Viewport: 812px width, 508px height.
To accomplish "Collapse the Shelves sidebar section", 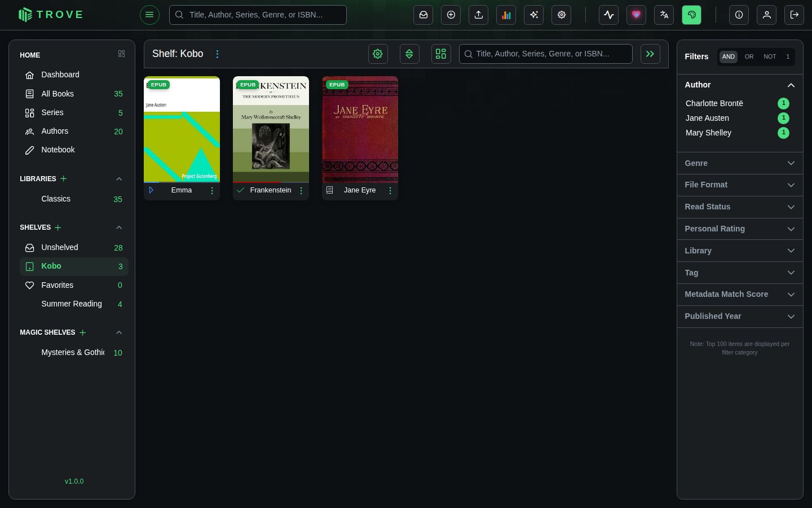I will [119, 227].
